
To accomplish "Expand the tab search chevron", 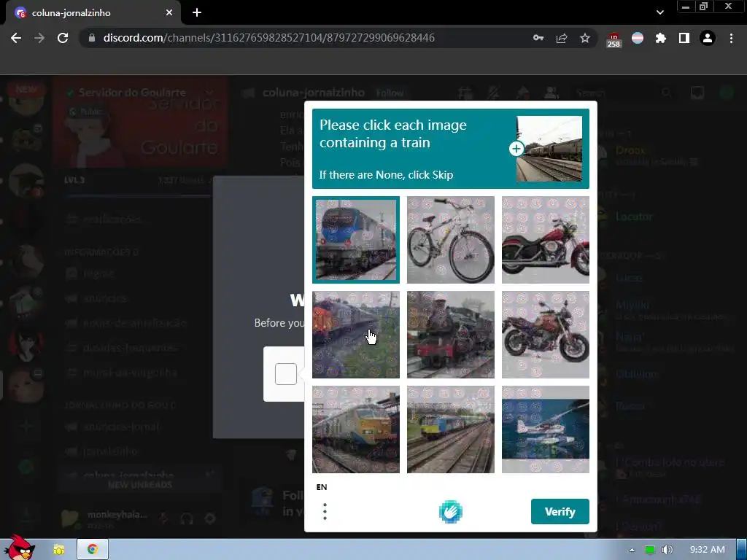I will (x=659, y=12).
